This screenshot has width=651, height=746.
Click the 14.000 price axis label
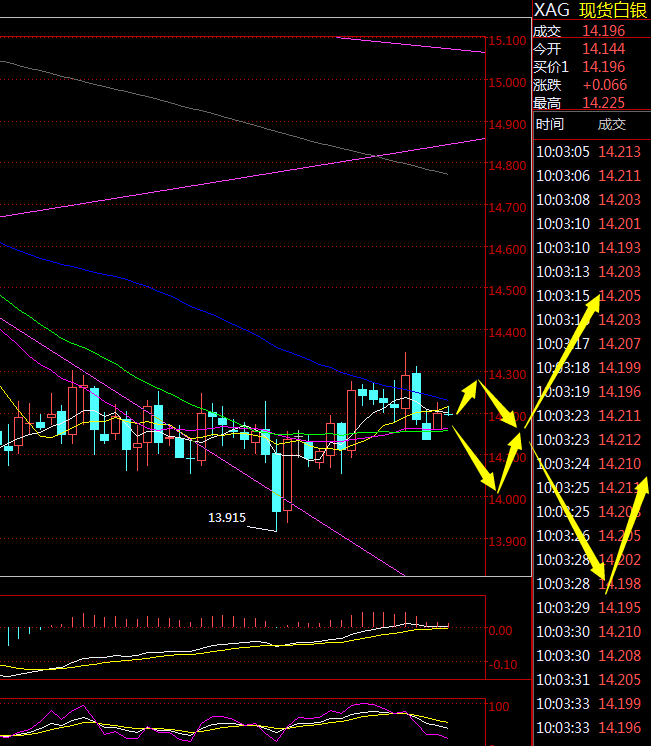pyautogui.click(x=507, y=500)
